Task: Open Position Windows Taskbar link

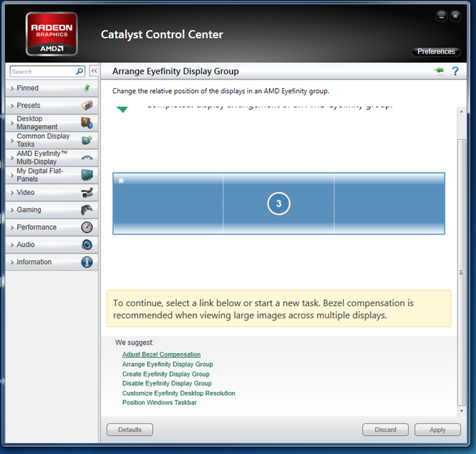Action: pos(159,402)
